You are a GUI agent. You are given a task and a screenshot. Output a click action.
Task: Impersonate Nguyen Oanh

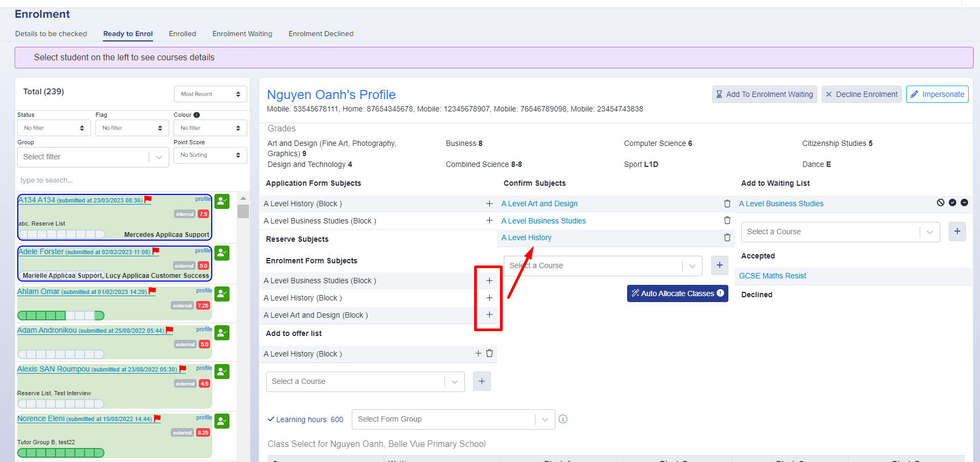[937, 94]
